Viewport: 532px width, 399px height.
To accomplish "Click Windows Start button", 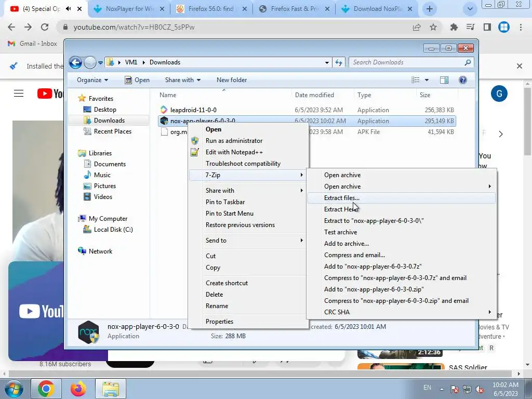I will coord(13,389).
